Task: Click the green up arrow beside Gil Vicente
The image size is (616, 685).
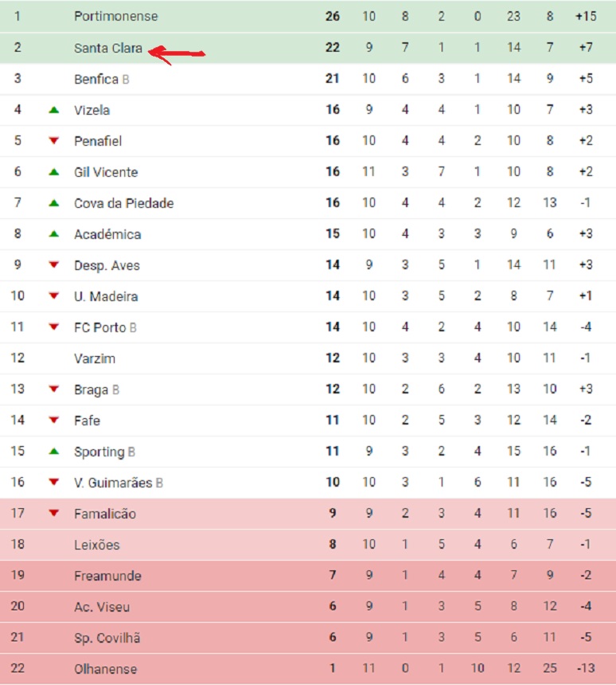Action: pos(53,172)
